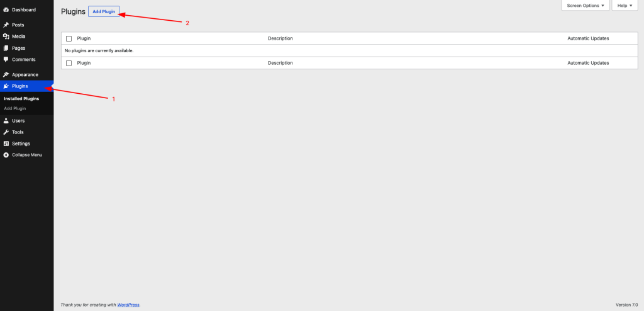Open the Dashboard menu item
This screenshot has height=311, width=644.
(x=24, y=9)
